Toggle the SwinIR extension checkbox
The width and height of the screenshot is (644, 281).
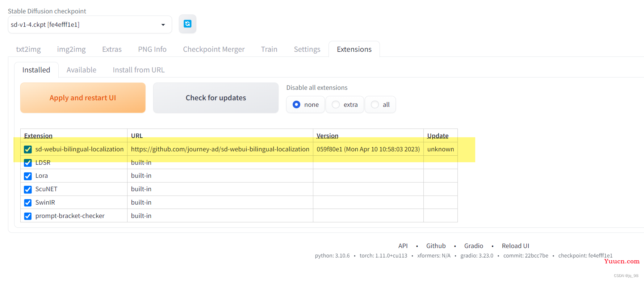(28, 202)
